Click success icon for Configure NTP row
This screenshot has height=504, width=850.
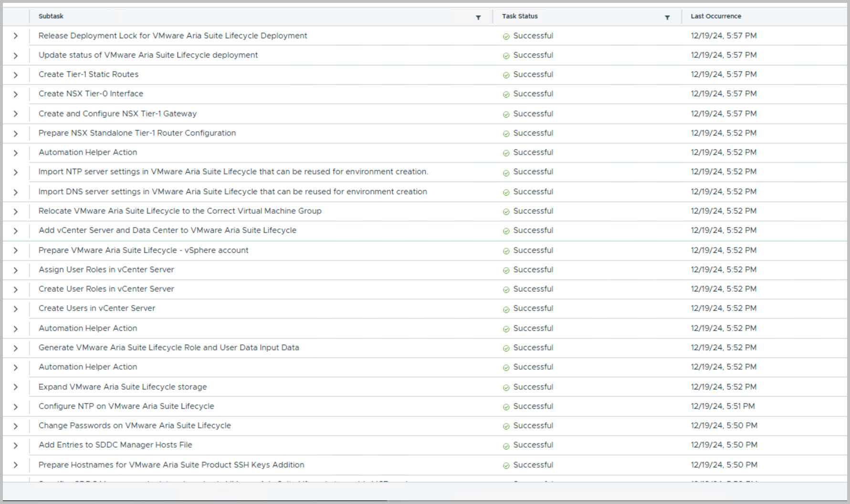coord(506,407)
